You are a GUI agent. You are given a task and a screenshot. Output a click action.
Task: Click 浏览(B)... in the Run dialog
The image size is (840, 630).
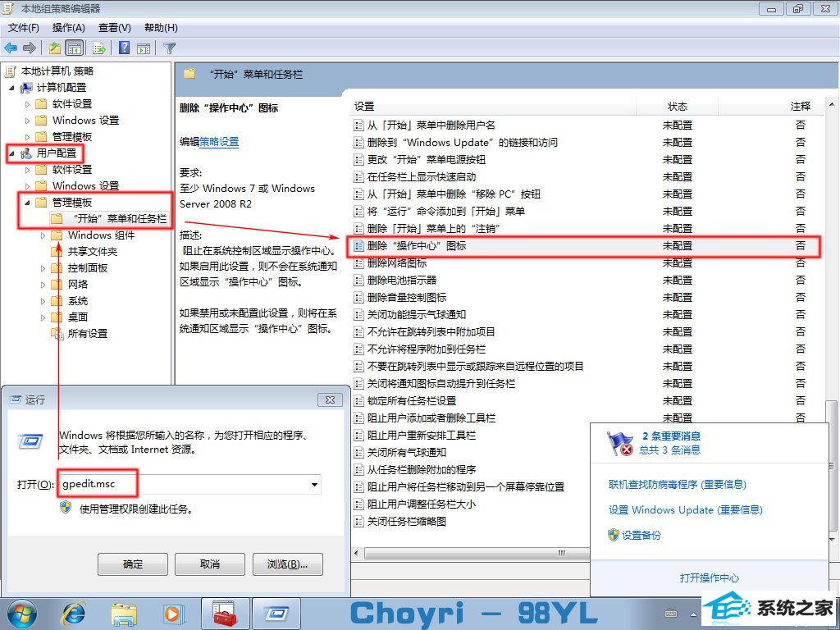tap(287, 564)
